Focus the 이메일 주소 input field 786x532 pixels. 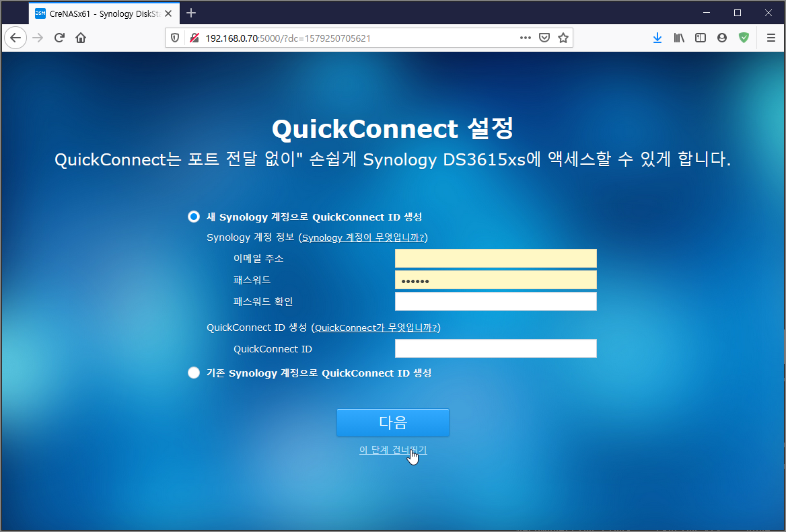click(496, 258)
